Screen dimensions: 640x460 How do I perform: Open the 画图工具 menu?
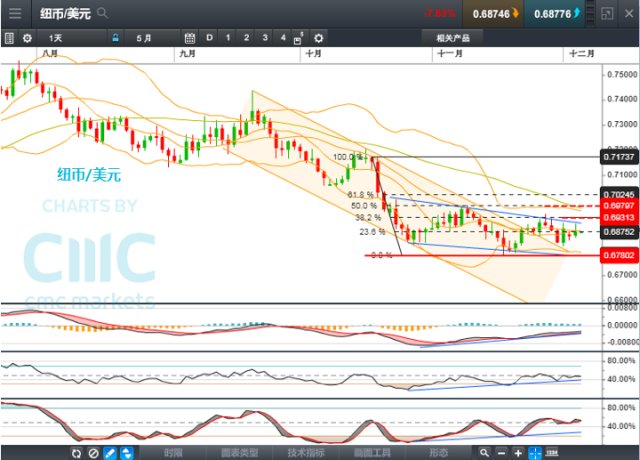[x=372, y=453]
